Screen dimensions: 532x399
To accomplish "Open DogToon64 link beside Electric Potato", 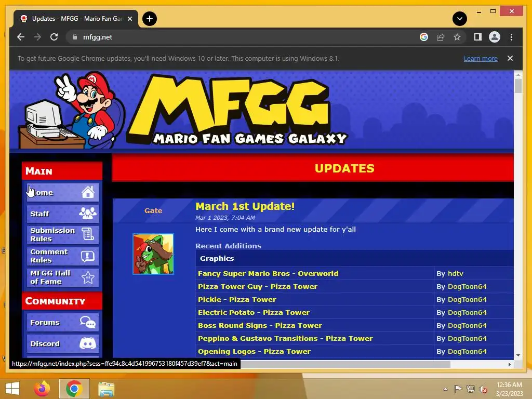I will pos(467,312).
